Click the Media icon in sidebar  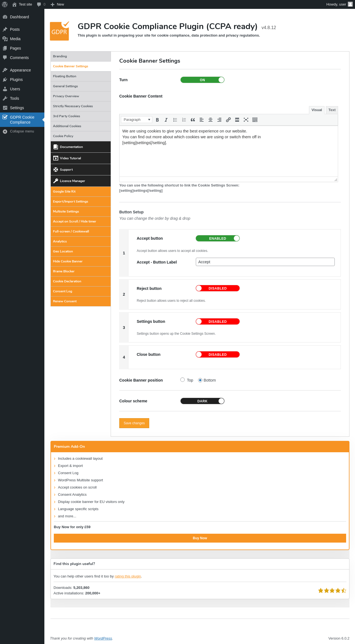[5, 39]
